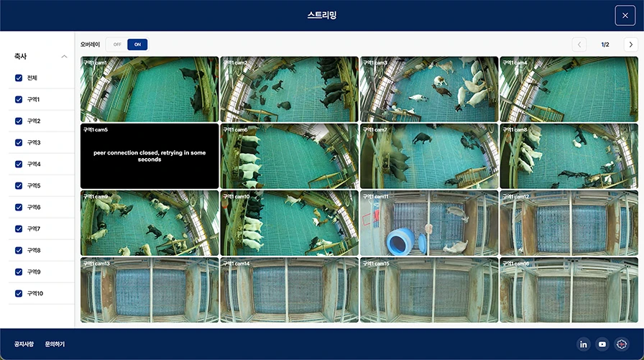Open the YouTube icon in footer
Viewport: 644px width, 360px height.
point(602,344)
